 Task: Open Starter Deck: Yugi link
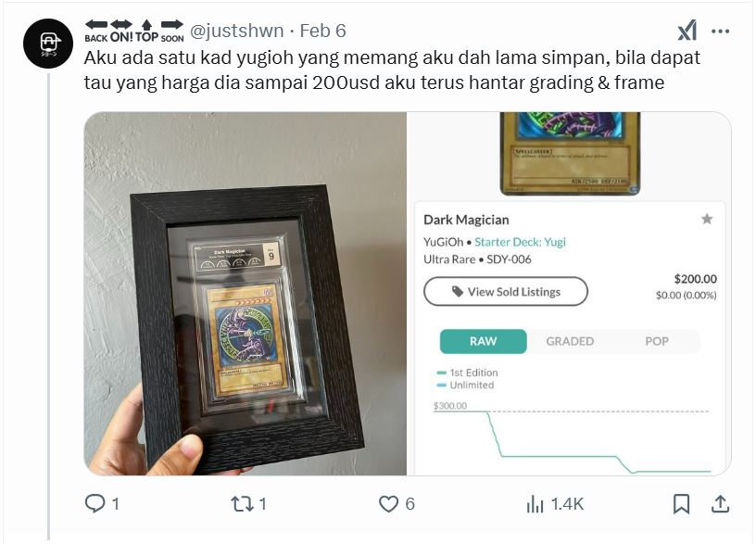point(520,242)
